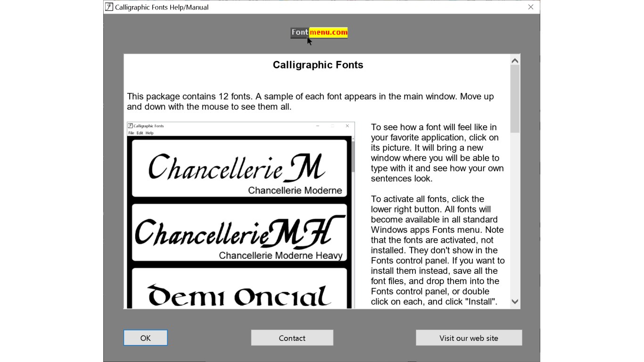Open the Help menu in the pictured app window
The height and width of the screenshot is (362, 644).
(x=149, y=133)
